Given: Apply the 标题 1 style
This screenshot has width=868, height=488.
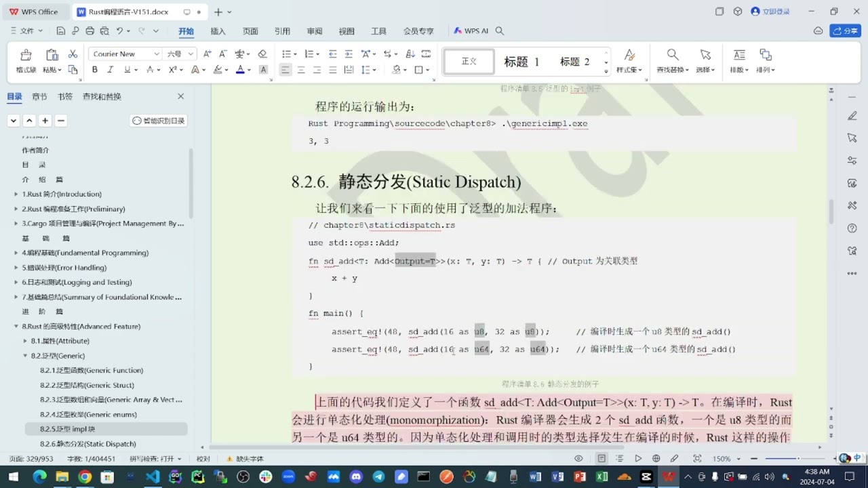Looking at the screenshot, I should tap(521, 62).
